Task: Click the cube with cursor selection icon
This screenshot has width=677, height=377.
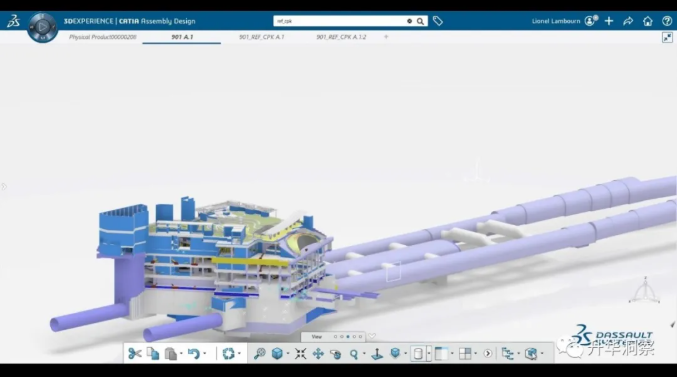Action: tap(531, 354)
